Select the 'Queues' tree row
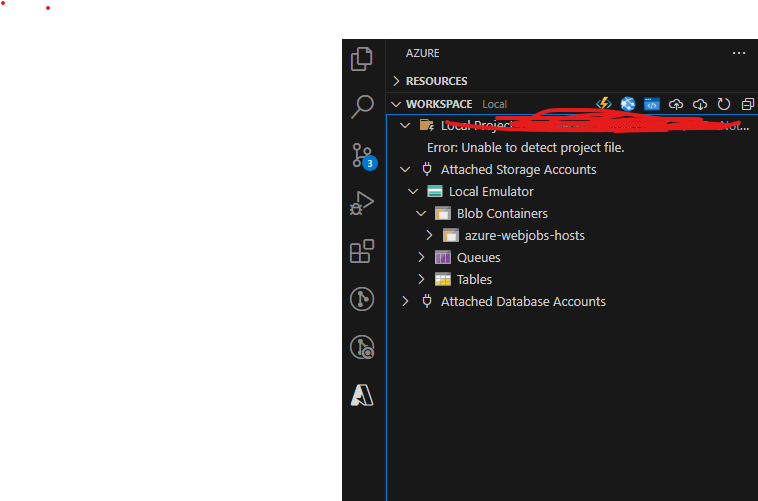This screenshot has width=758, height=501. (x=572, y=257)
